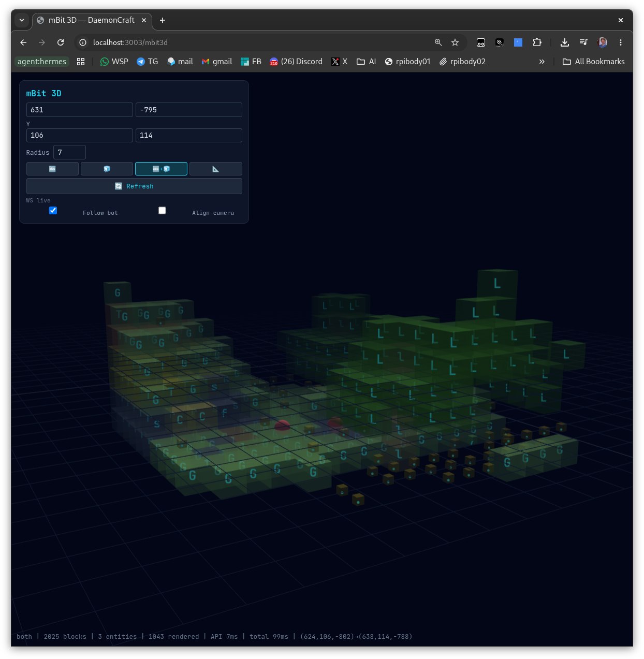Reload the page with the browser reload icon
This screenshot has height=659, width=644.
pyautogui.click(x=61, y=42)
